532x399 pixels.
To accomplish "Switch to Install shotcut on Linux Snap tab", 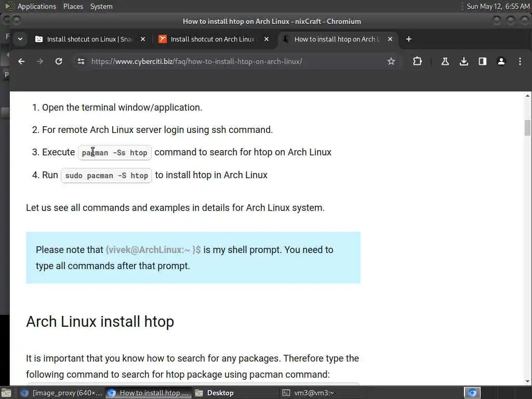I will [x=89, y=39].
